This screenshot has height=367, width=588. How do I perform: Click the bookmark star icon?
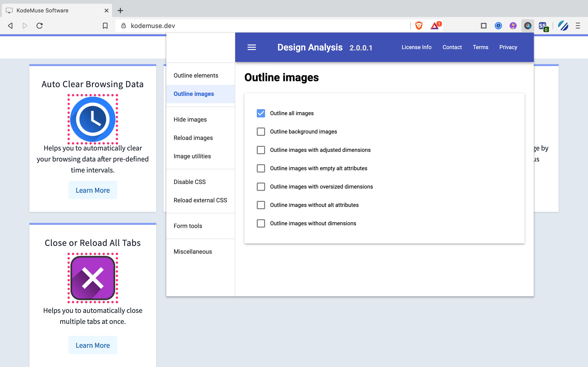point(106,26)
